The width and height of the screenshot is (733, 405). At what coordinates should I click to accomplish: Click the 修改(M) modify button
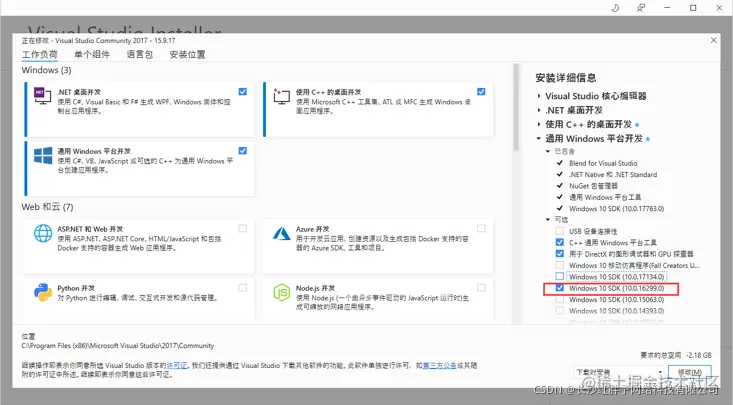click(x=690, y=372)
